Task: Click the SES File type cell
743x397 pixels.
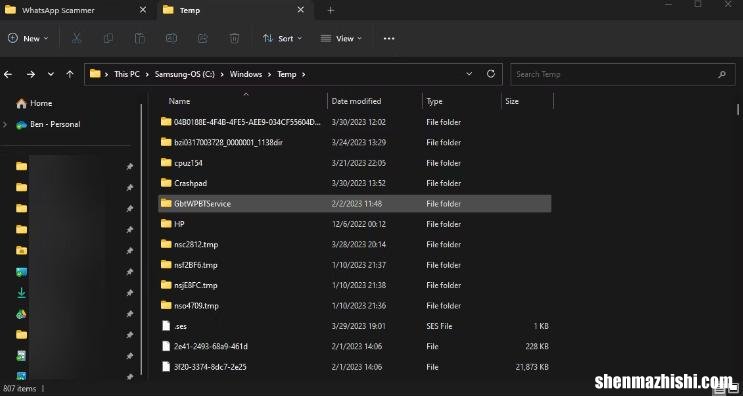Action: point(439,326)
